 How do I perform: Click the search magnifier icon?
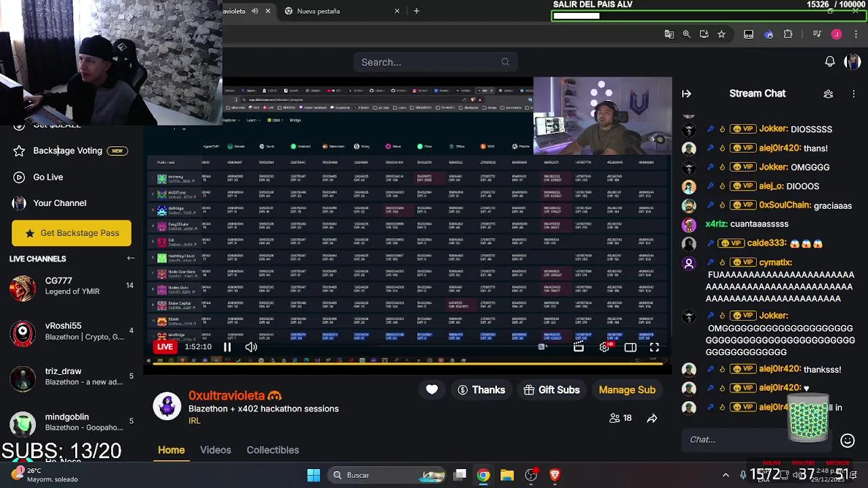coord(505,62)
